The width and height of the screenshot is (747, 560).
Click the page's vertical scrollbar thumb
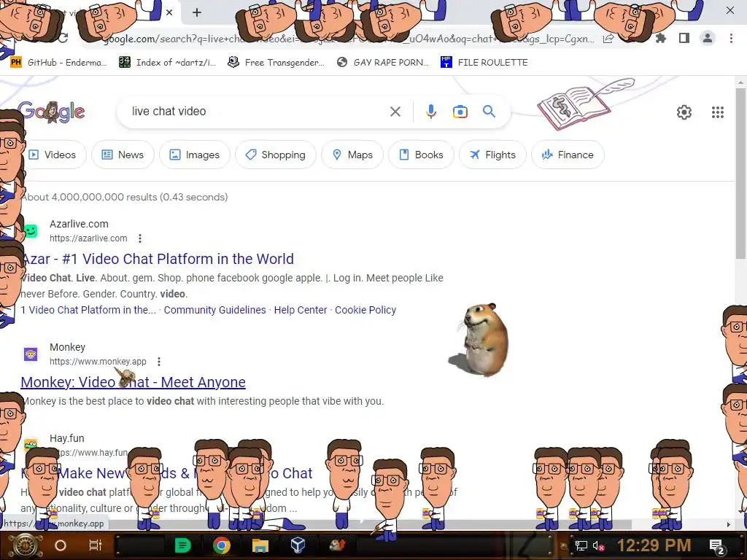tap(740, 174)
